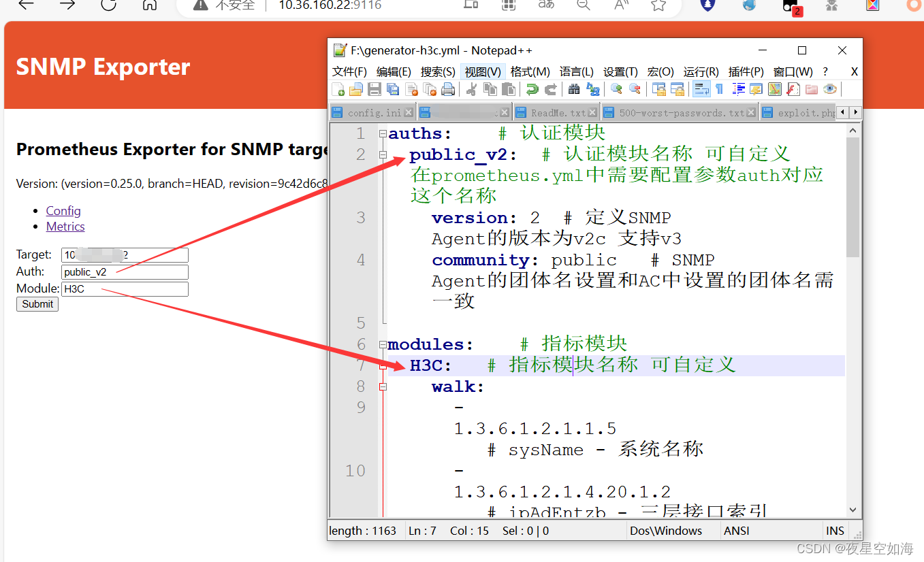
Task: Toggle the file monitoring eye icon
Action: [829, 89]
